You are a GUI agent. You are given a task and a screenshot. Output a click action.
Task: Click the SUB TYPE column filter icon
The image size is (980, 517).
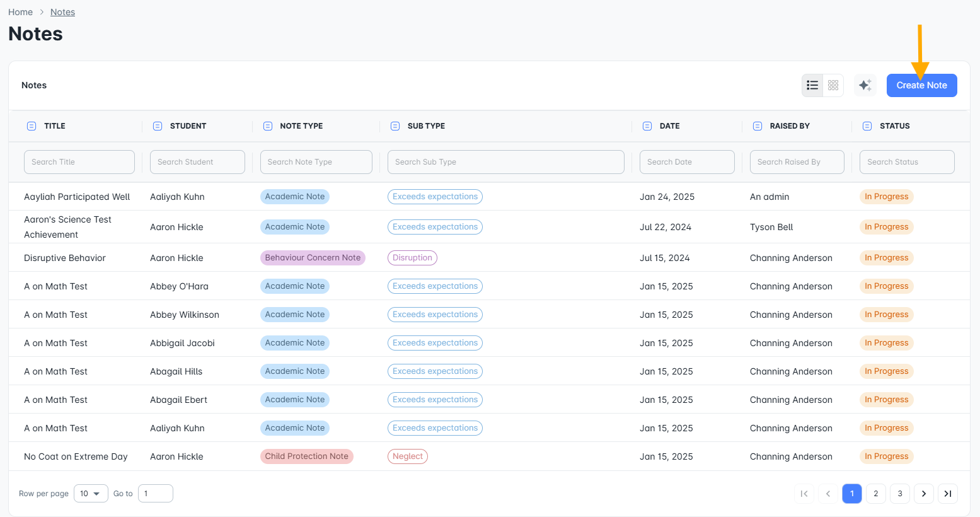(x=395, y=126)
